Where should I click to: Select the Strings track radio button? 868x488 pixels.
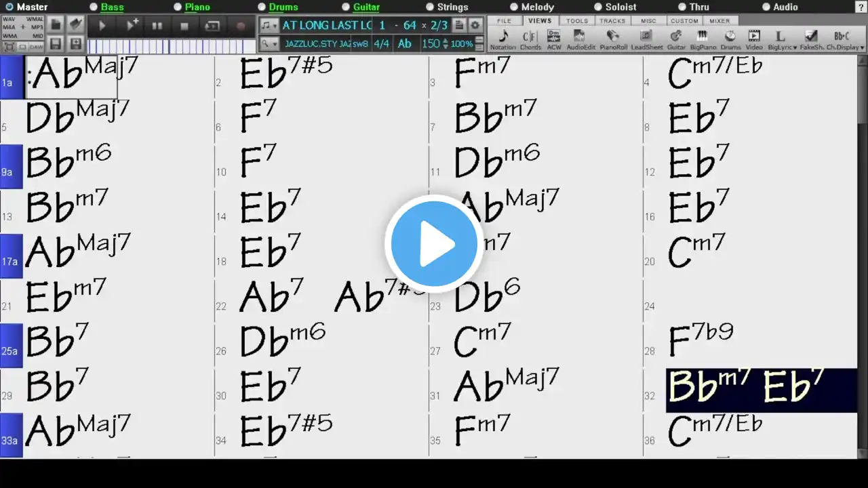pyautogui.click(x=430, y=7)
